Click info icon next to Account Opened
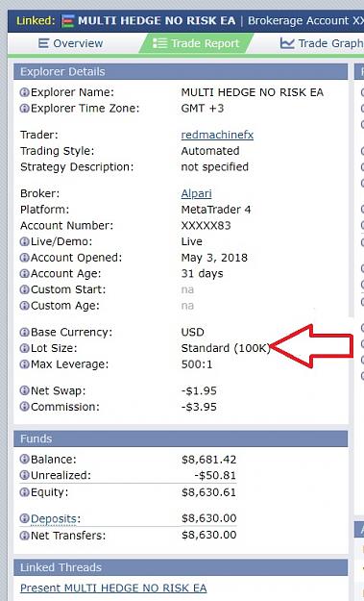The image size is (364, 601). click(x=25, y=258)
